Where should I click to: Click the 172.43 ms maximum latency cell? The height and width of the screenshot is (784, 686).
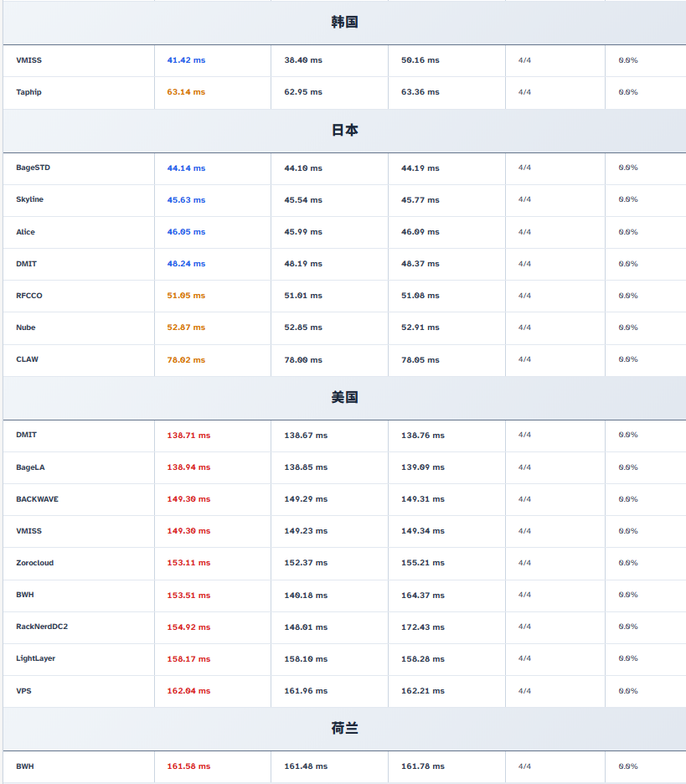coord(423,627)
